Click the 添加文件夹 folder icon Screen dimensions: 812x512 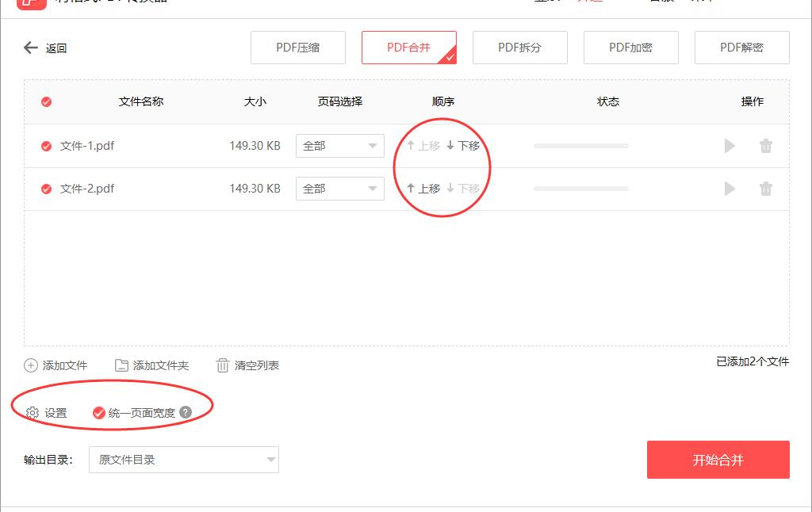(x=121, y=365)
